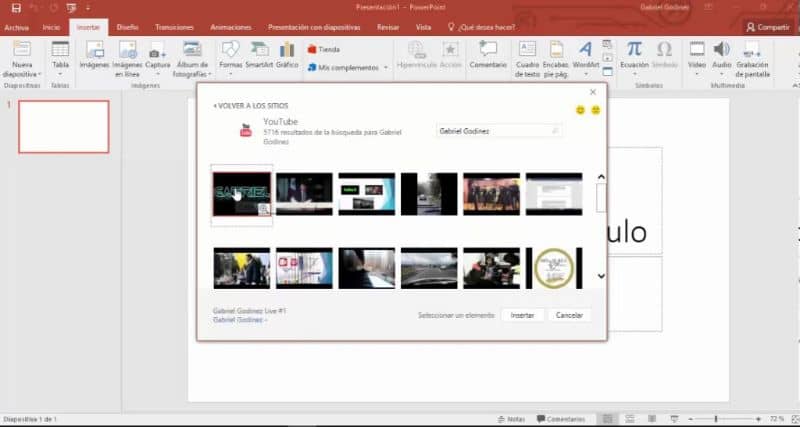800x427 pixels.
Task: Zoom out with minus button
Action: (x=690, y=419)
